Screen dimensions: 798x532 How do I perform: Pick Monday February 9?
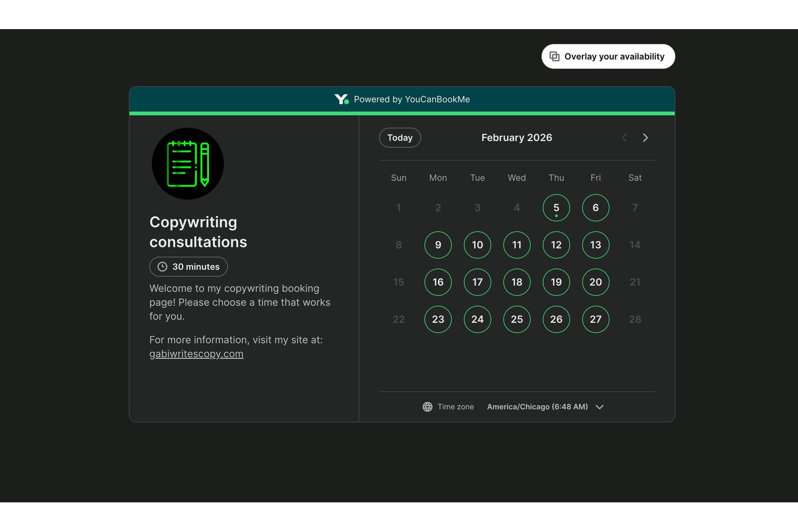[x=438, y=245]
